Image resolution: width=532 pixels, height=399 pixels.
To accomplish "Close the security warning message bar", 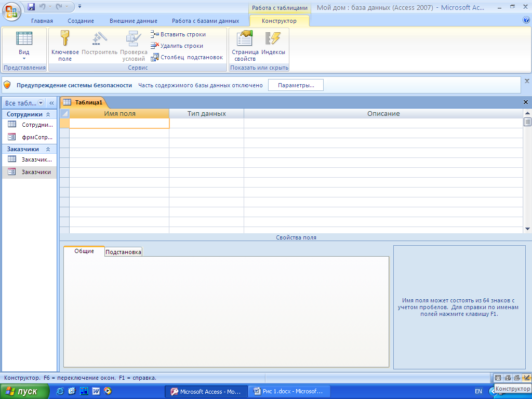I will 527,81.
